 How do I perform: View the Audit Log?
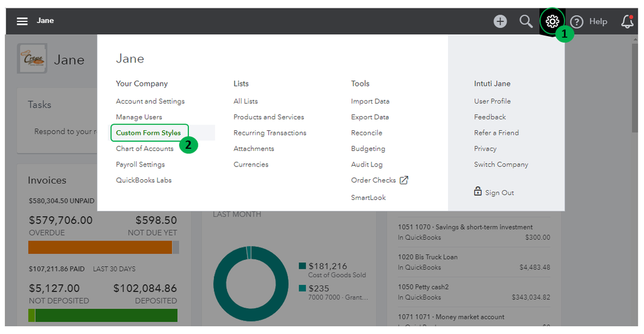pyautogui.click(x=367, y=164)
